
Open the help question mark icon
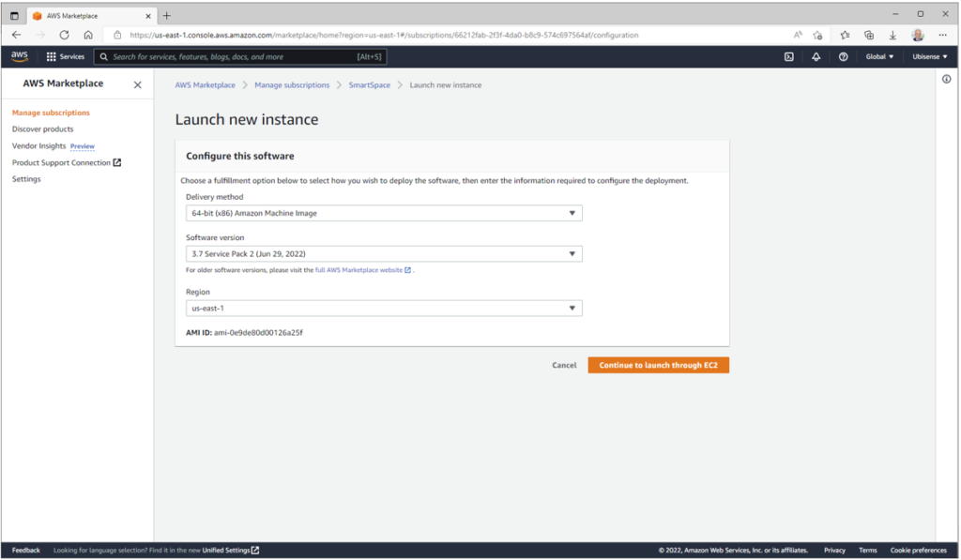[x=844, y=57]
